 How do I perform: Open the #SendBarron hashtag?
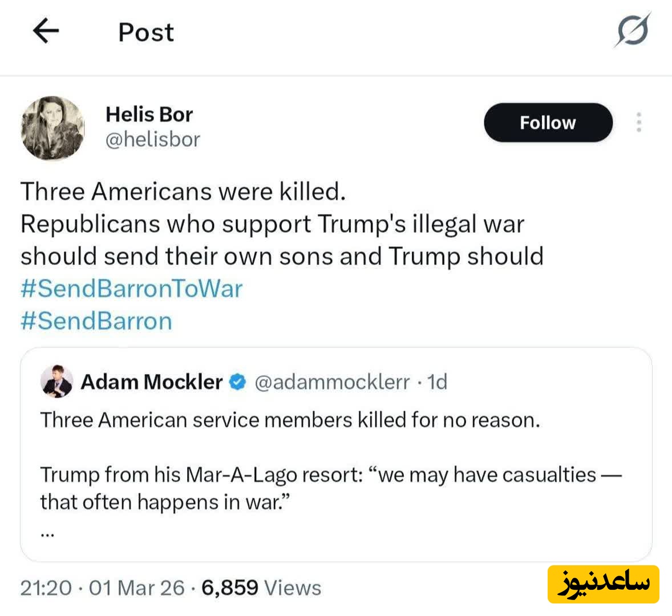tap(96, 321)
